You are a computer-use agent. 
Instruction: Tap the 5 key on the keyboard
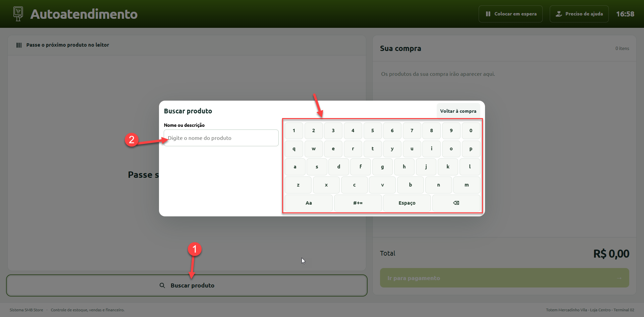373,130
